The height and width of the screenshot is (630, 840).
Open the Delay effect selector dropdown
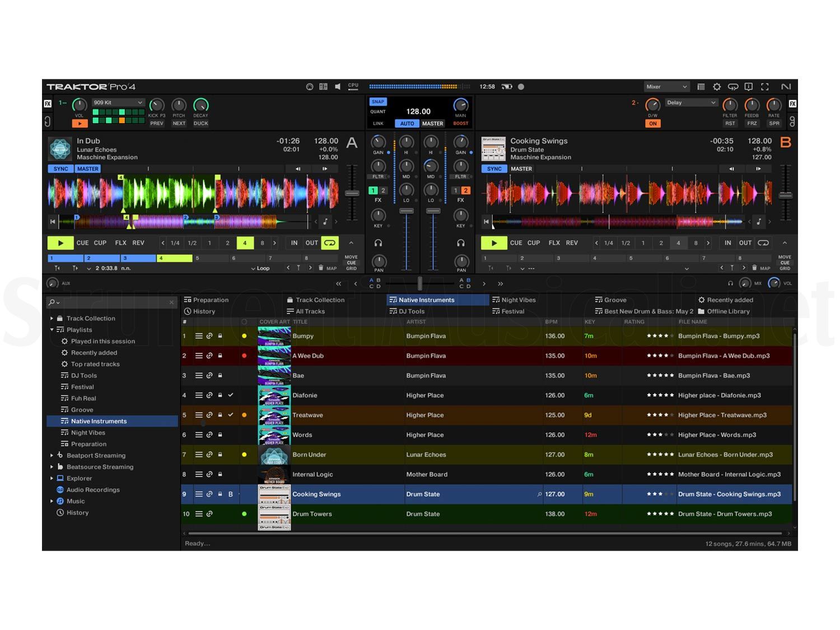690,102
